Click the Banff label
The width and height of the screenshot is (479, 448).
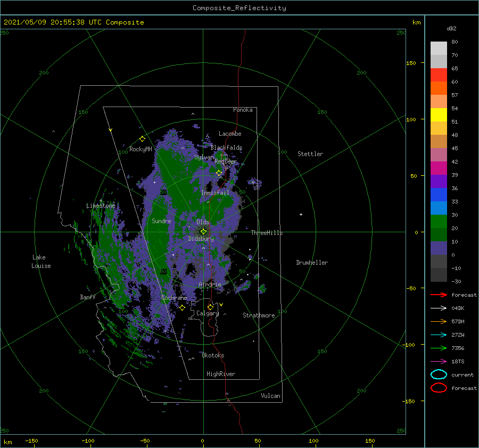88,297
